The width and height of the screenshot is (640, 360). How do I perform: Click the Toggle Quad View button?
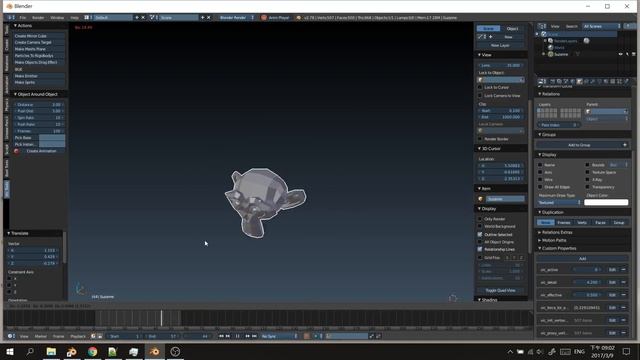coord(500,290)
